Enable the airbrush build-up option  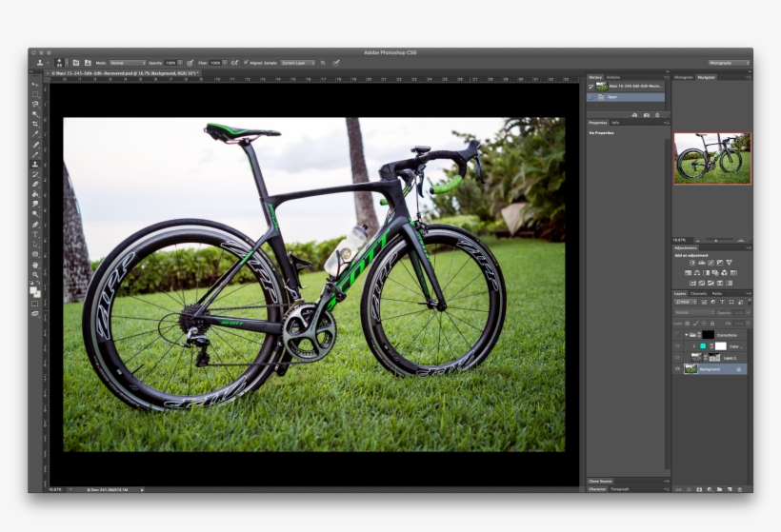click(x=234, y=63)
